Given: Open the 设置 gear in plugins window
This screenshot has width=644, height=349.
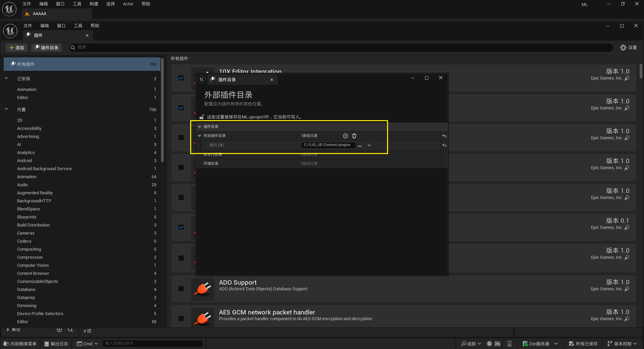Looking at the screenshot, I should 628,48.
